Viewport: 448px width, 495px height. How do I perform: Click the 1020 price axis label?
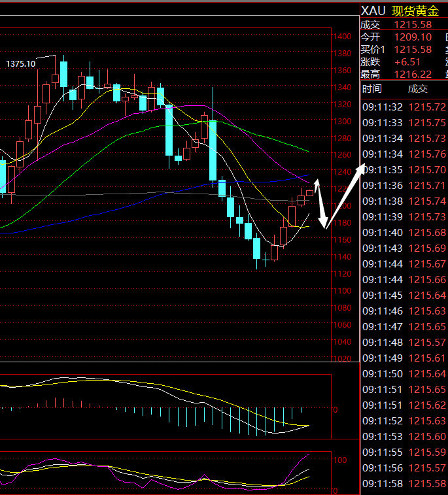pyautogui.click(x=343, y=358)
